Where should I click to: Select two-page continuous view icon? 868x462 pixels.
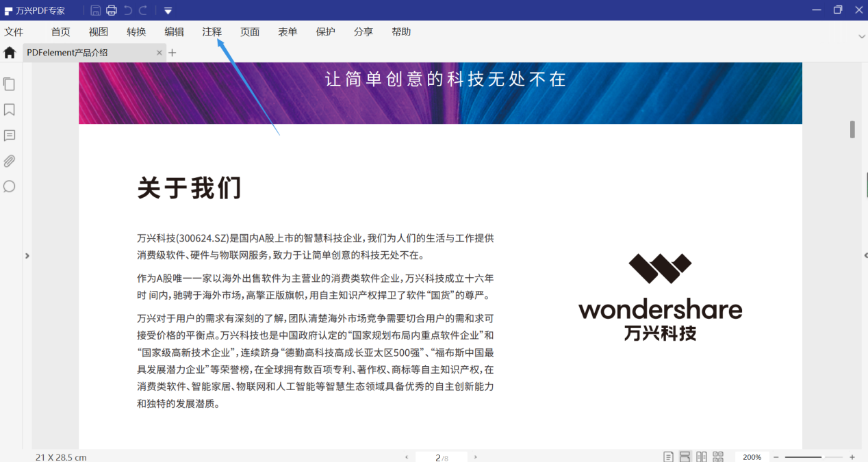click(718, 457)
